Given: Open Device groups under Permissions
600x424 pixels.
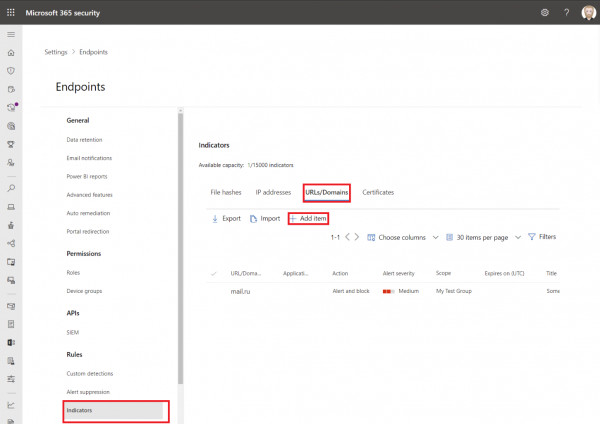Looking at the screenshot, I should coord(84,291).
